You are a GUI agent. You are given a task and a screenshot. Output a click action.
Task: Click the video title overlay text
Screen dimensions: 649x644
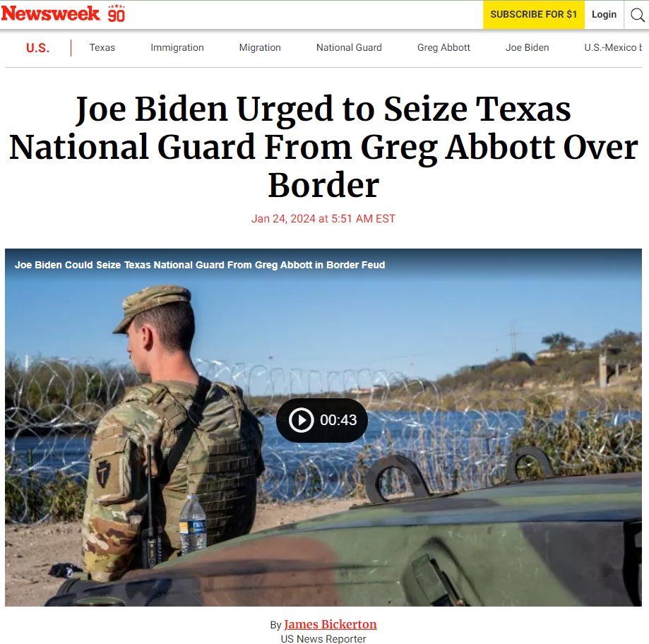click(x=200, y=265)
